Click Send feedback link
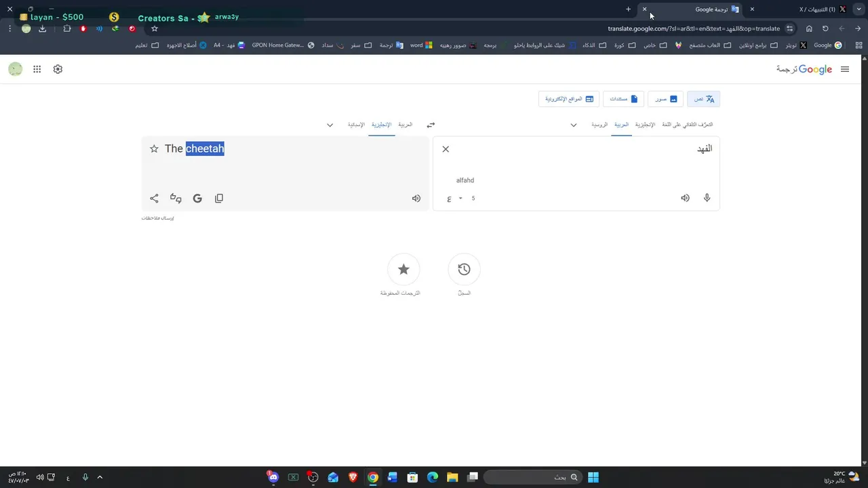The width and height of the screenshot is (868, 488). (158, 218)
